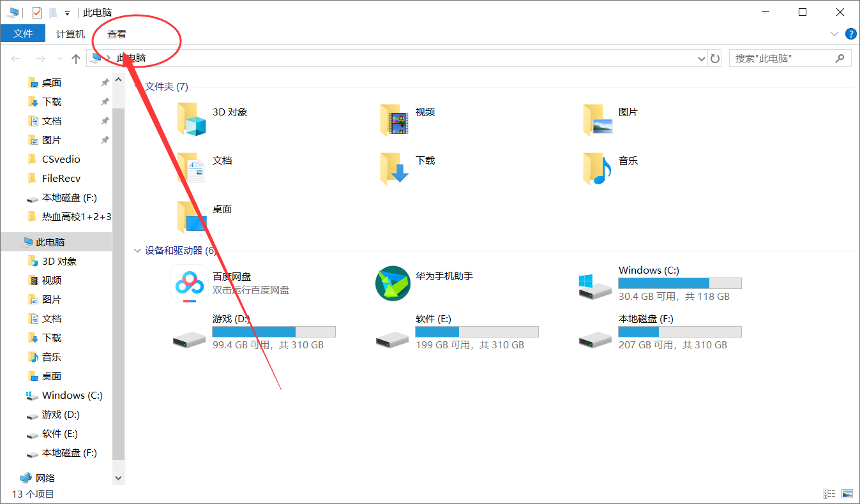Select the 华为手机助手 icon
The image size is (860, 504).
click(392, 283)
